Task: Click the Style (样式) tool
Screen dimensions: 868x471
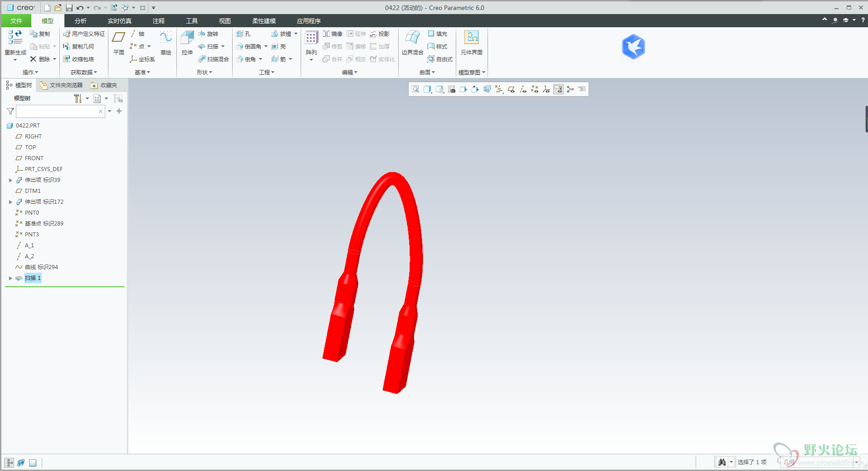Action: coord(437,47)
